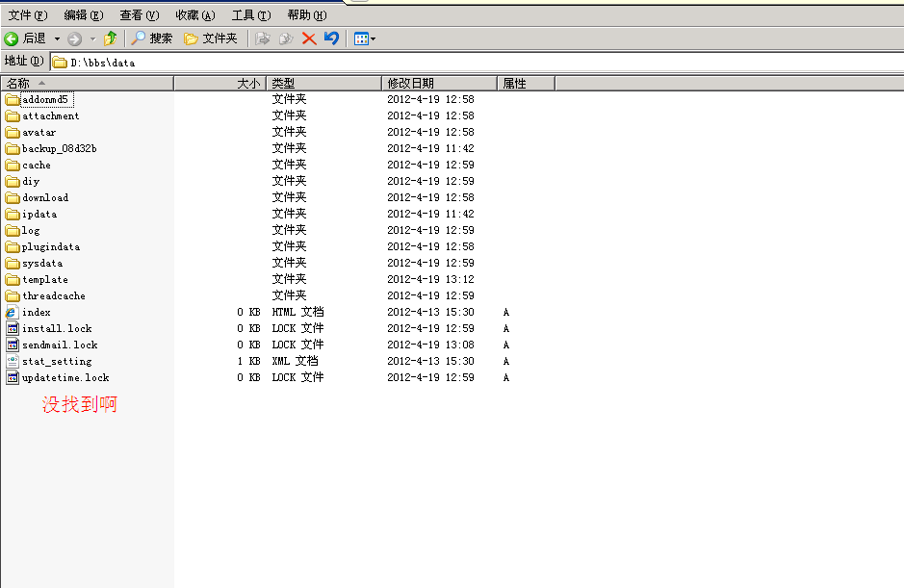Click the '1 KB' size cell
904x588 pixels.
point(249,362)
